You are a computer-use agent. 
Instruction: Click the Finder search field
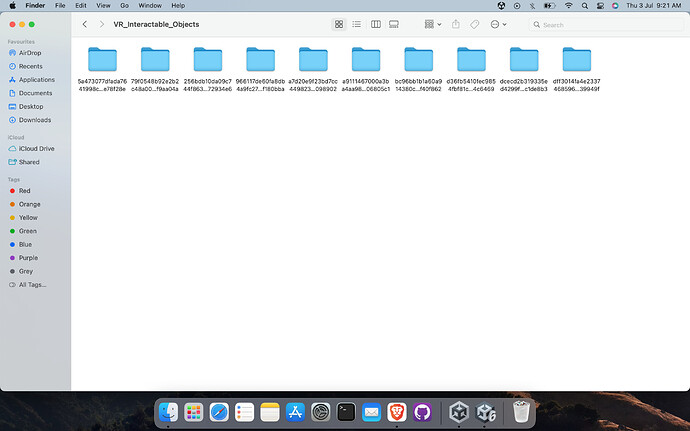point(606,25)
